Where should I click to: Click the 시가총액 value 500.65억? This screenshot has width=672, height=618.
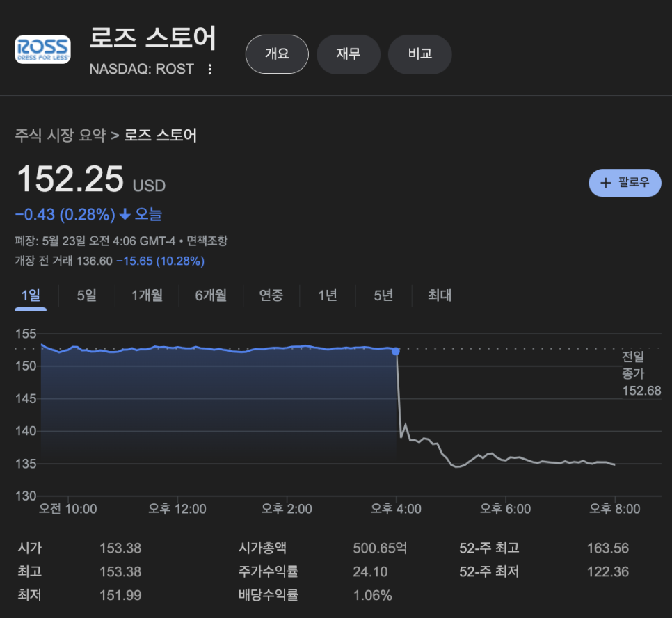(380, 548)
